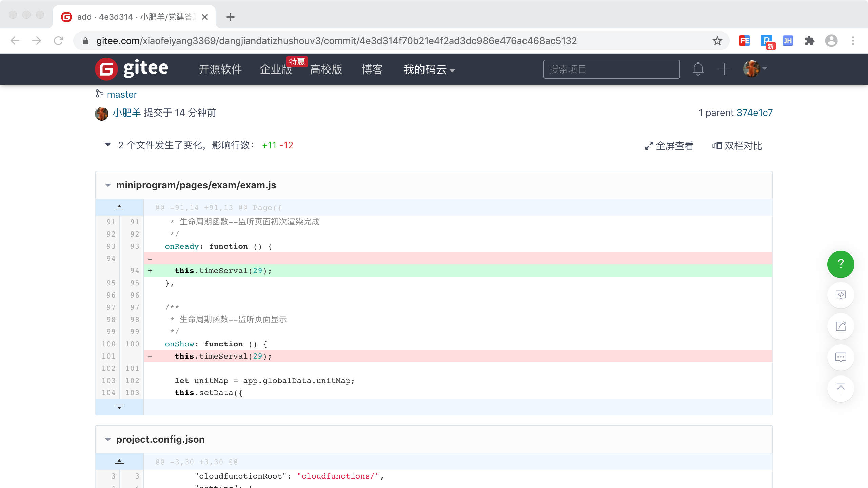Click the green help question mark button

pos(841,264)
